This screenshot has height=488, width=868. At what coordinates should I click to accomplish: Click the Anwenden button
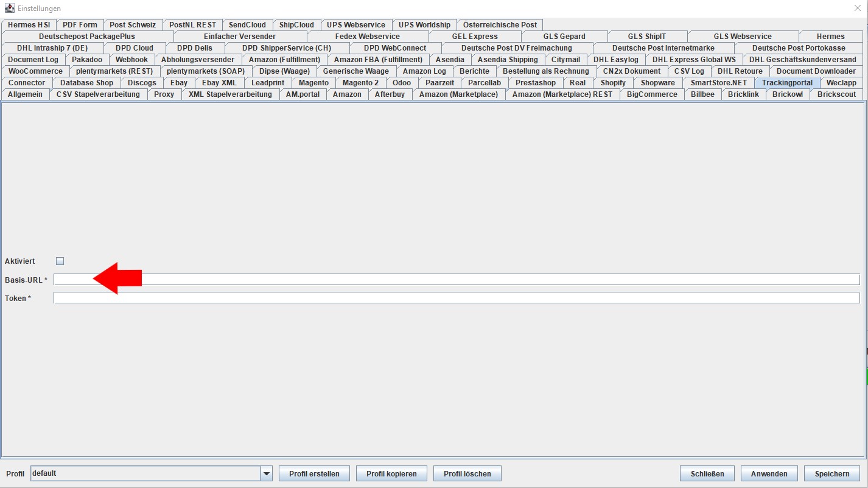769,473
